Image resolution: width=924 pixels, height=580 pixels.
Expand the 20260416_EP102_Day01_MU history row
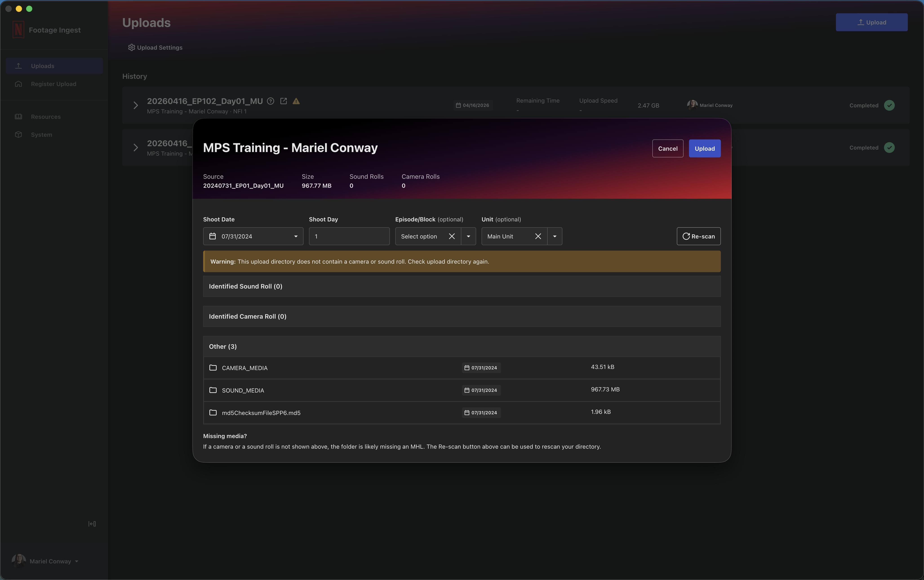(135, 105)
